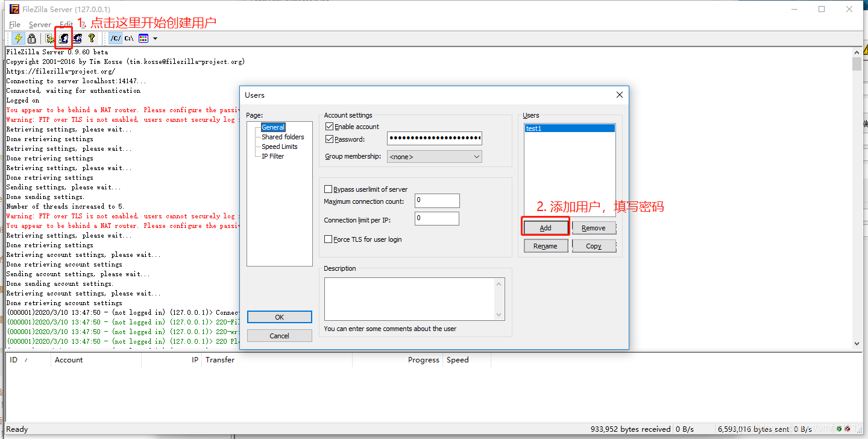Select the IP Filter page
The image size is (868, 439).
coord(272,156)
